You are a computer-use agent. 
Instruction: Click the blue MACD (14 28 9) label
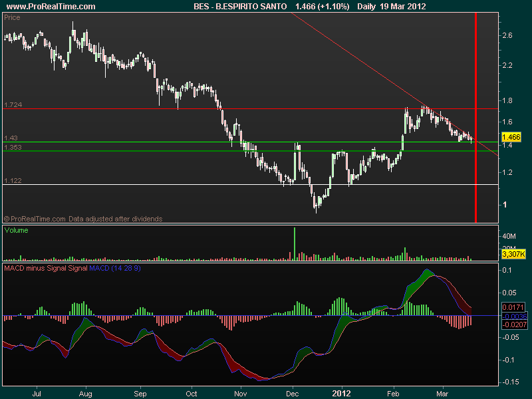(x=114, y=268)
